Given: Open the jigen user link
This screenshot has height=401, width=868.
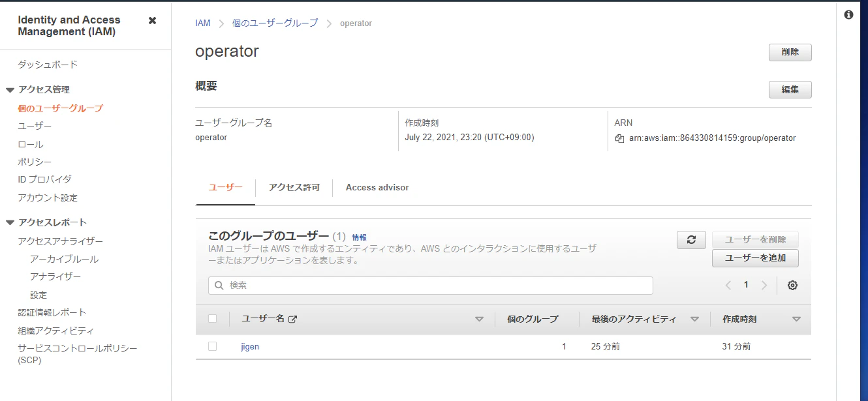Looking at the screenshot, I should coord(250,347).
